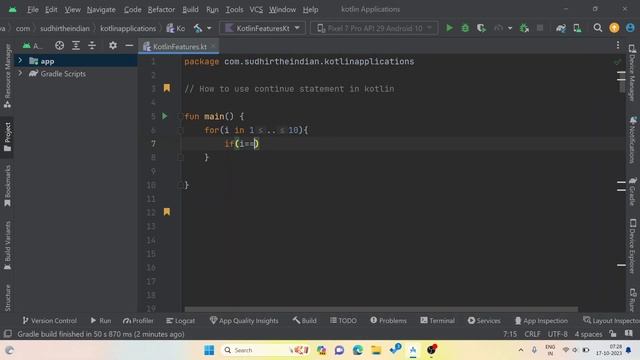The image size is (640, 360).
Task: Expand all in Project panel
Action: [76, 46]
